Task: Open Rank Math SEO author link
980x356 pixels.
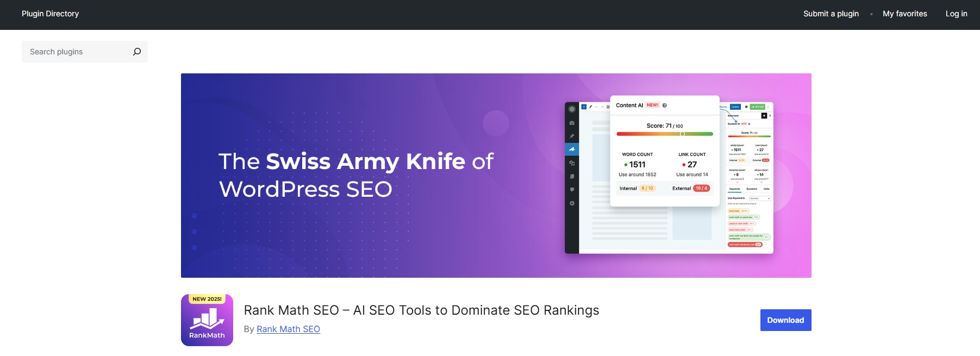Action: (288, 329)
